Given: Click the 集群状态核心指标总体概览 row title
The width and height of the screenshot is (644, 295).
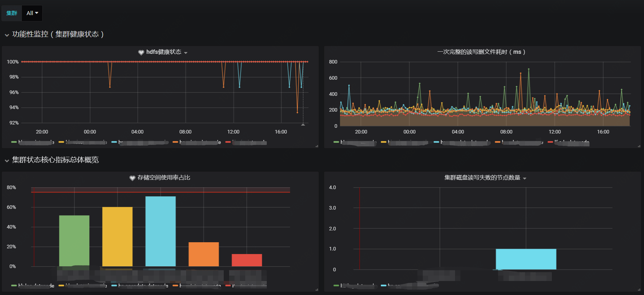Looking at the screenshot, I should pyautogui.click(x=55, y=160).
